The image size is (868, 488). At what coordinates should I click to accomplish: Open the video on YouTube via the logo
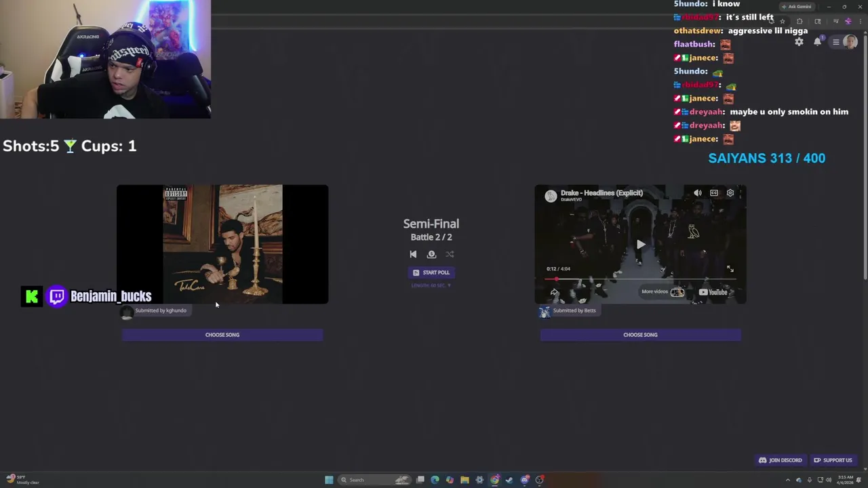coord(713,292)
